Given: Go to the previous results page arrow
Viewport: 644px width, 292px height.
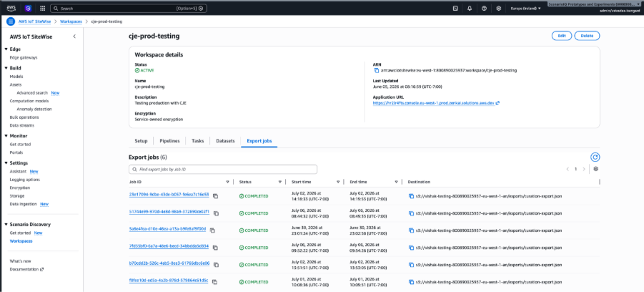Looking at the screenshot, I should point(568,169).
